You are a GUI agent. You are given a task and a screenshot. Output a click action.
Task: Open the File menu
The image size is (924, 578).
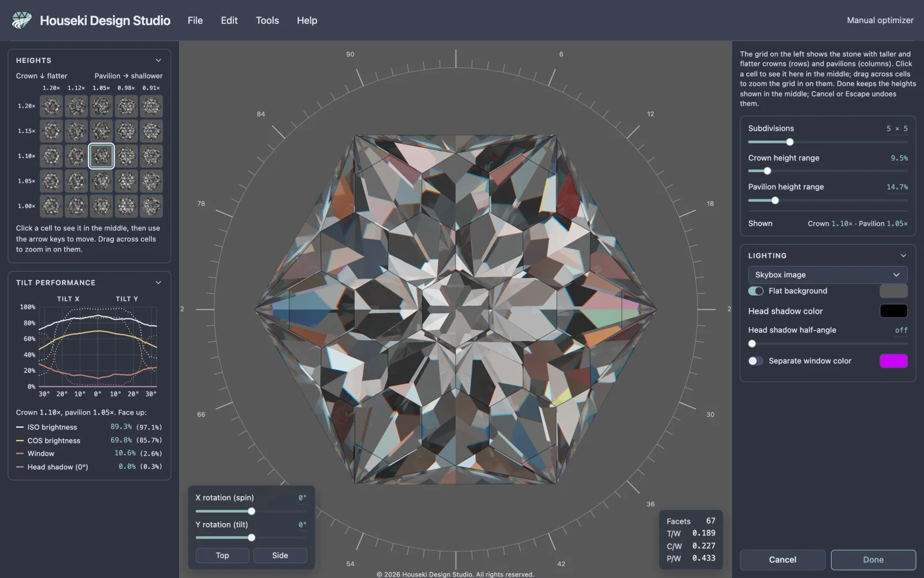point(195,20)
